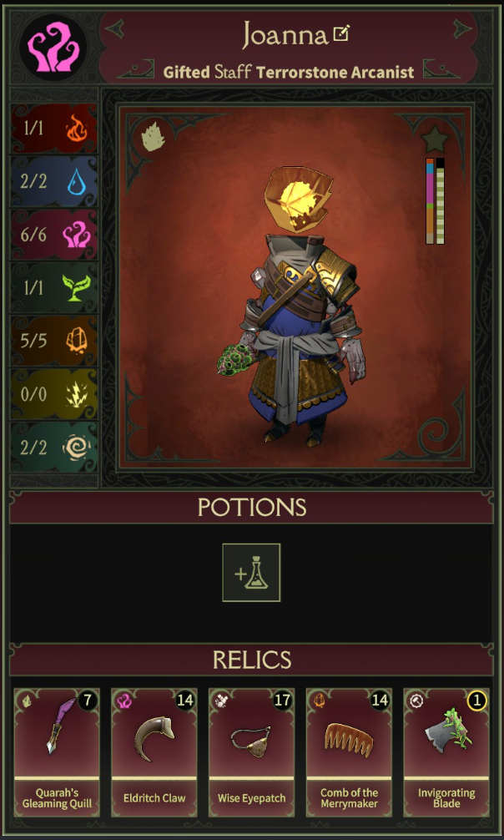This screenshot has width=504, height=840.
Task: Select the orange crystal stone stat 5/5
Action: click(53, 341)
